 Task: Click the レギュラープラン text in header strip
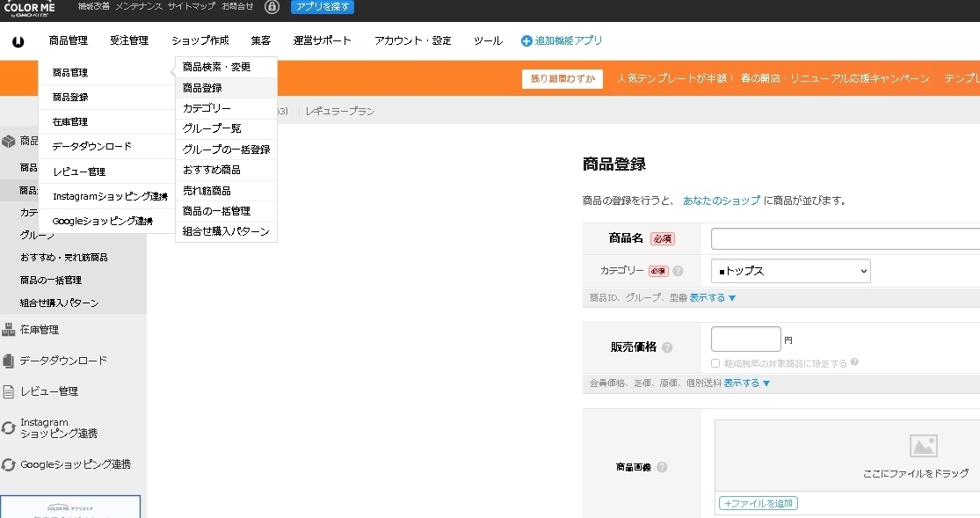[x=340, y=112]
